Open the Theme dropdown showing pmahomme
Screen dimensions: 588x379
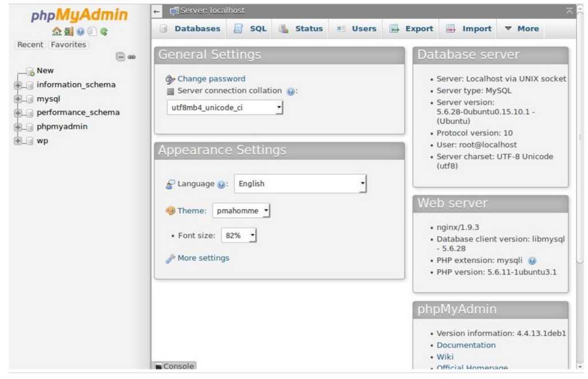(x=241, y=211)
